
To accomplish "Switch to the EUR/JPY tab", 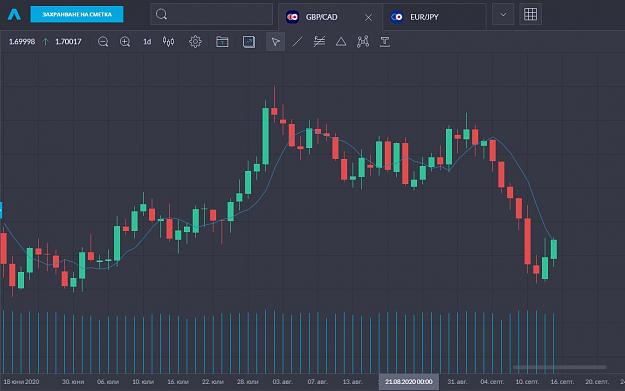I will (x=435, y=17).
